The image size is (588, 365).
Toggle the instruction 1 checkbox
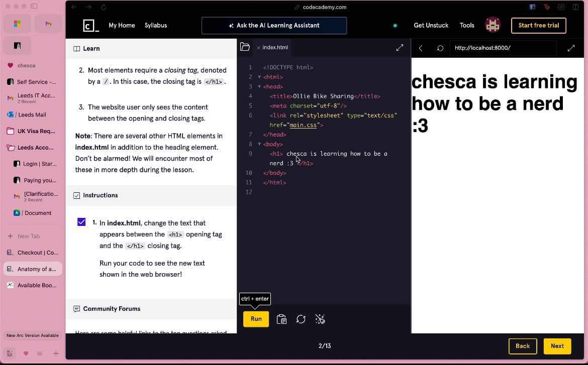coord(81,222)
